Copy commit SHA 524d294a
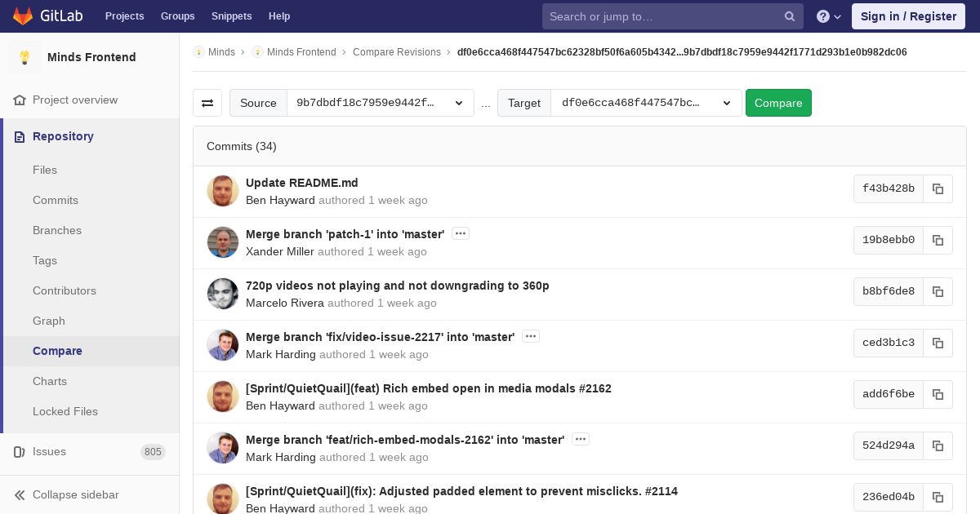Viewport: 980px width, 514px height. [938, 445]
